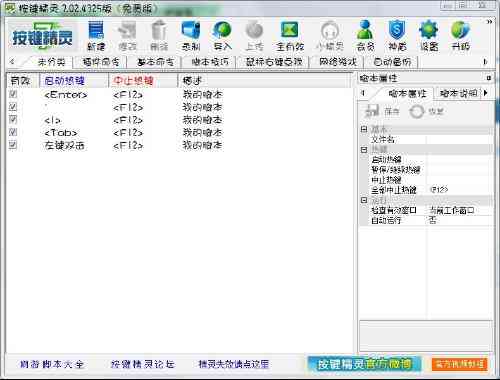Pin the 脚本属性 panel using its header icon
500x380 pixels.
pyautogui.click(x=488, y=78)
